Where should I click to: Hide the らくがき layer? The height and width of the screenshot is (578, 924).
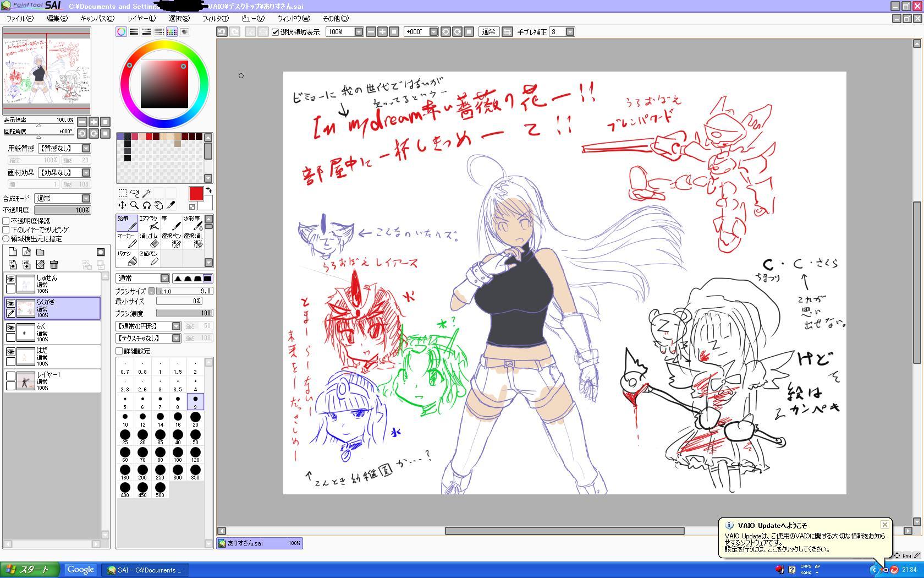pyautogui.click(x=10, y=303)
